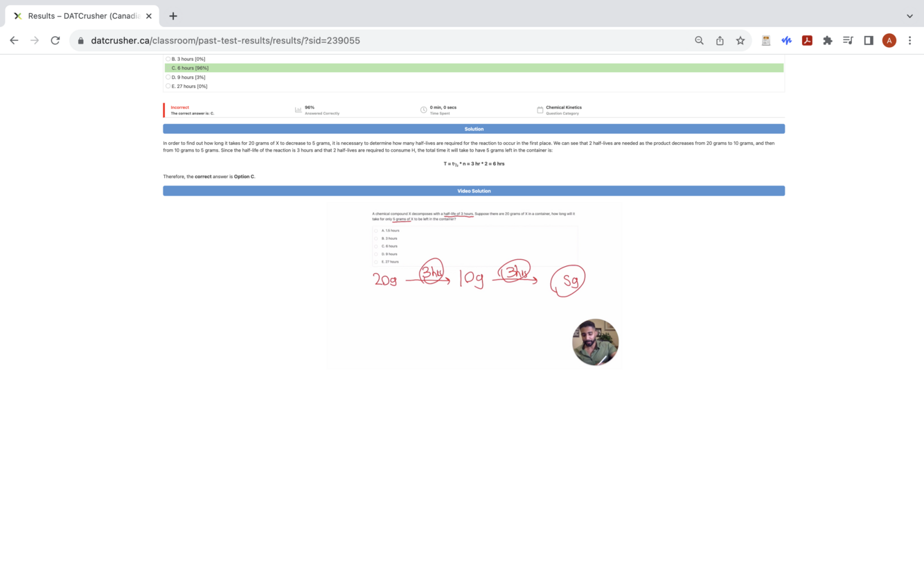Select answer C. 6 hours
Image resolution: width=924 pixels, height=578 pixels.
(474, 68)
